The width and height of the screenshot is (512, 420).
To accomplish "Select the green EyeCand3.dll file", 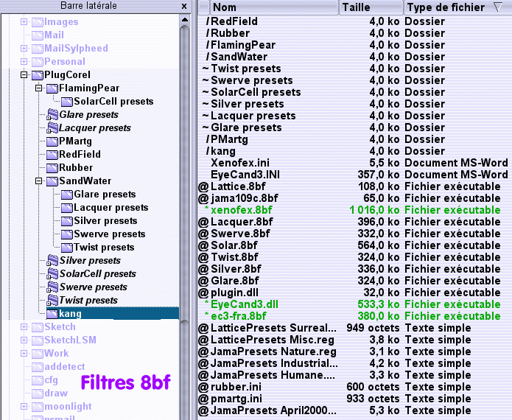I will click(354, 304).
